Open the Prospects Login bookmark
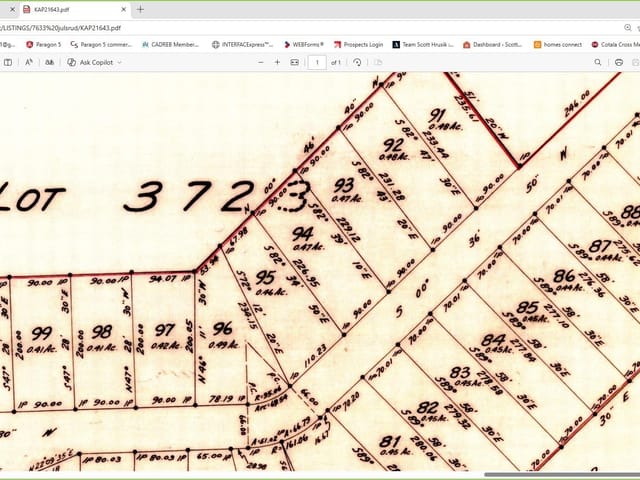The height and width of the screenshot is (480, 640). [358, 44]
